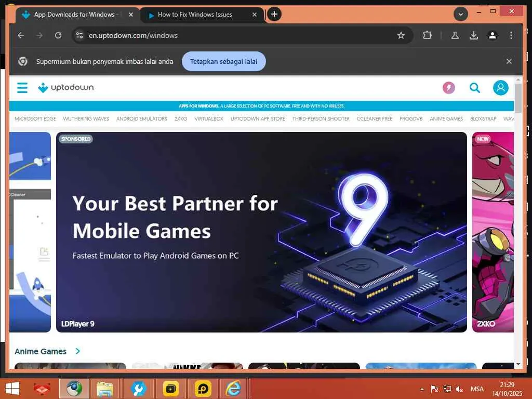Open the 2XKO link in category bar
The image size is (532, 399).
coord(181,119)
